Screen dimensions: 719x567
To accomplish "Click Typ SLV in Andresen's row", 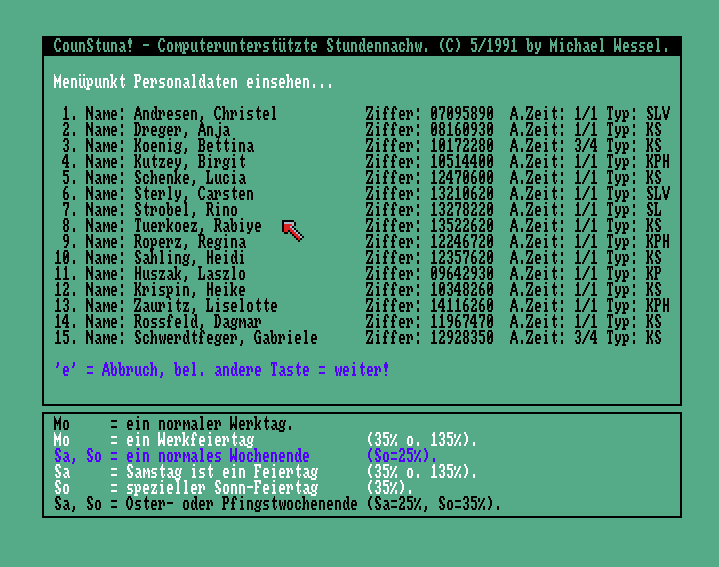I will pos(658,114).
